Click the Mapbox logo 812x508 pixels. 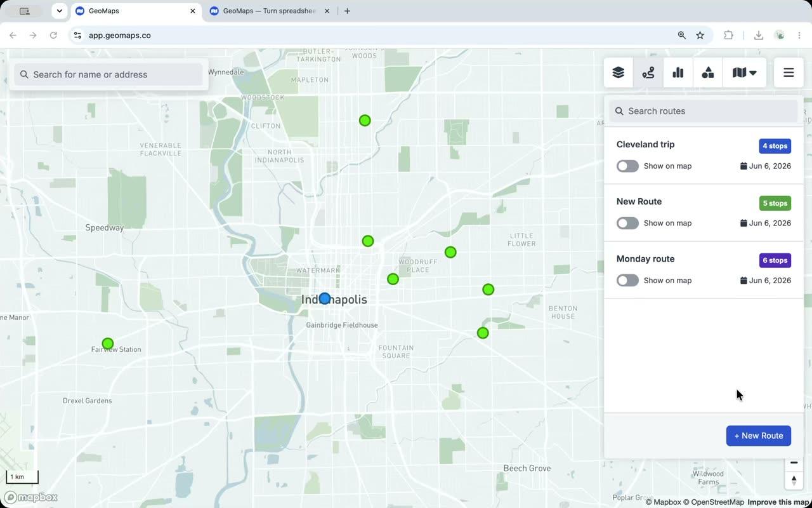(x=31, y=497)
